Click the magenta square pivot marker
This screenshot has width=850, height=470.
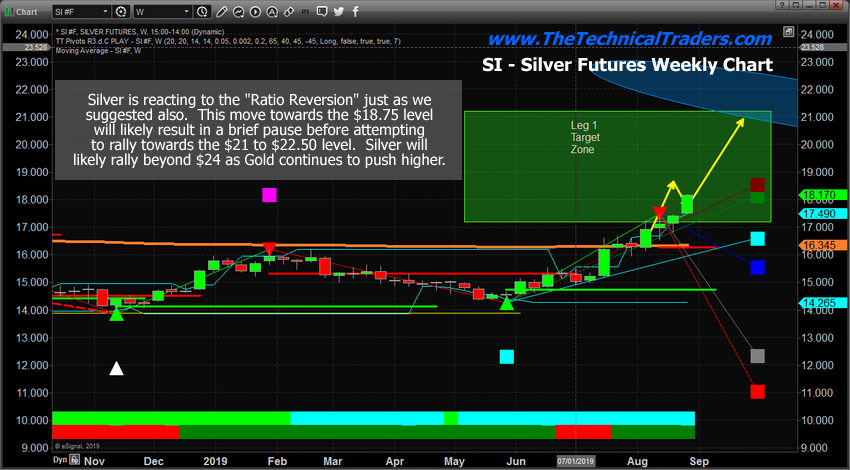tap(269, 195)
